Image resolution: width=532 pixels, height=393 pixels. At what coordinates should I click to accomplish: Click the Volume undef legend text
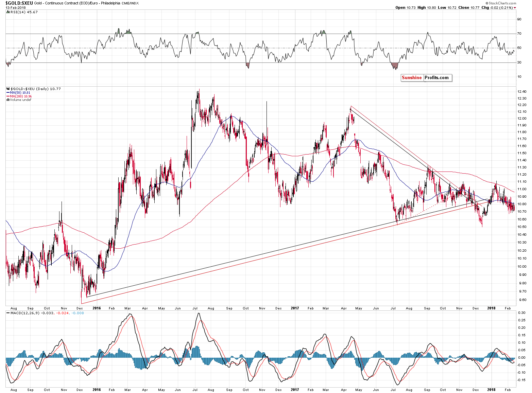(20, 100)
